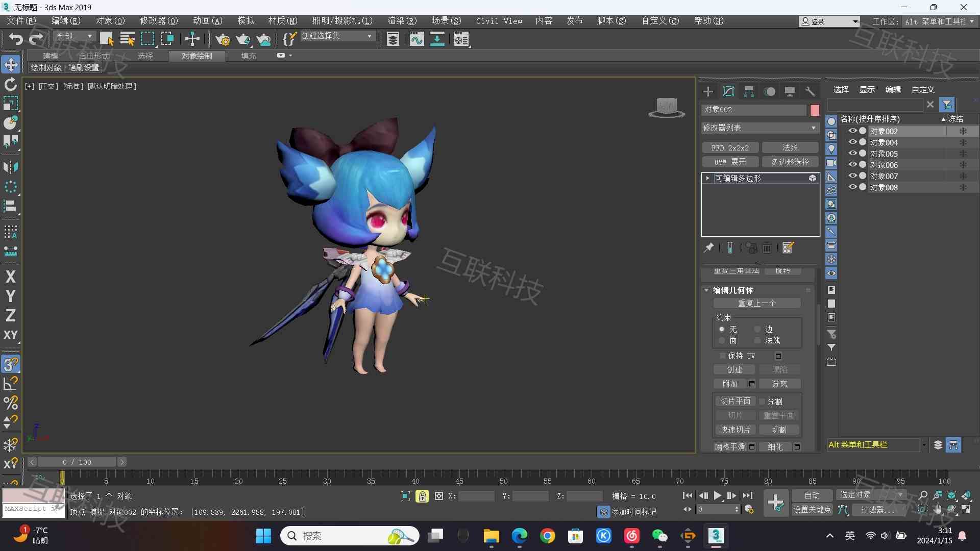
Task: Click the object color swatch beside 对象002
Action: click(815, 110)
